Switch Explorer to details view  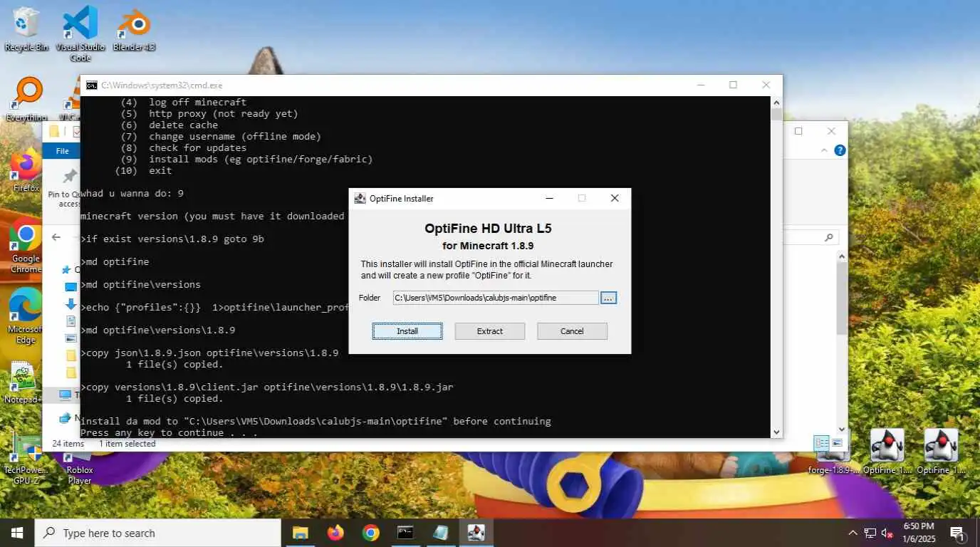click(x=821, y=443)
